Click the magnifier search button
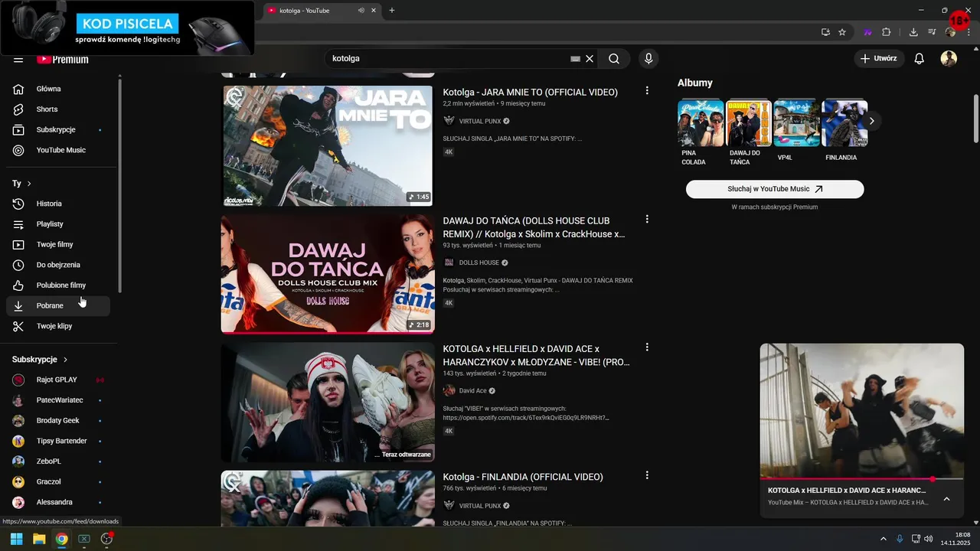980x551 pixels. coord(614,58)
